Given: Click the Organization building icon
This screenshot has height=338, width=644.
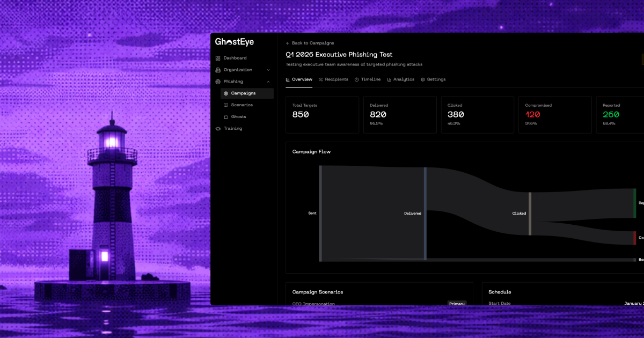Looking at the screenshot, I should [218, 70].
